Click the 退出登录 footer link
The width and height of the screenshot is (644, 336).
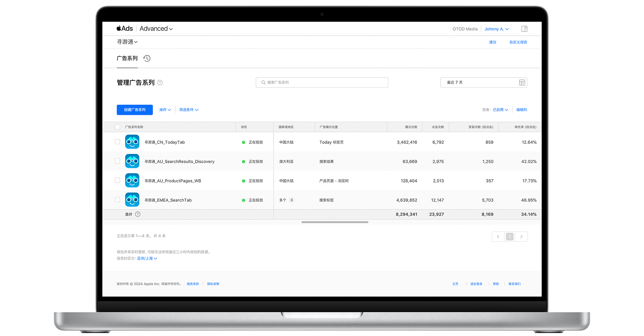[476, 284]
